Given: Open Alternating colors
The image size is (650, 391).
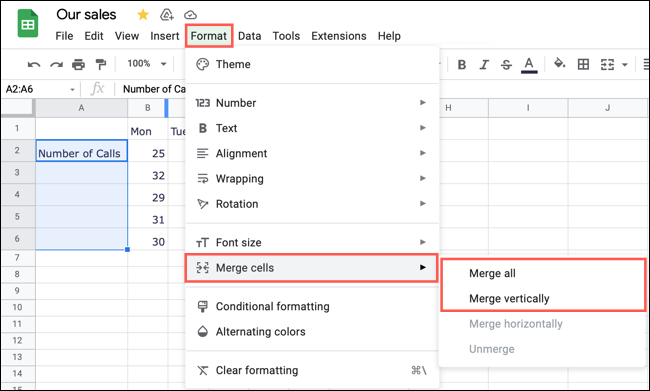Looking at the screenshot, I should point(312,332).
